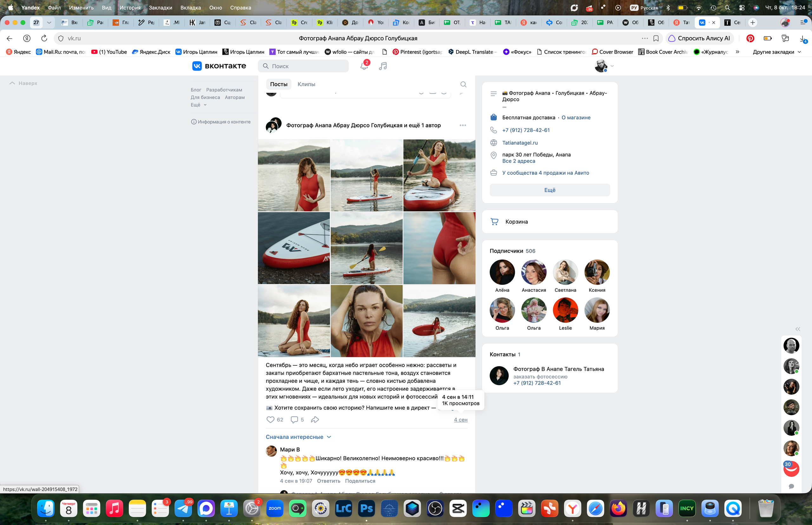812x525 pixels.
Task: Open comments icon showing 5
Action: (x=294, y=420)
